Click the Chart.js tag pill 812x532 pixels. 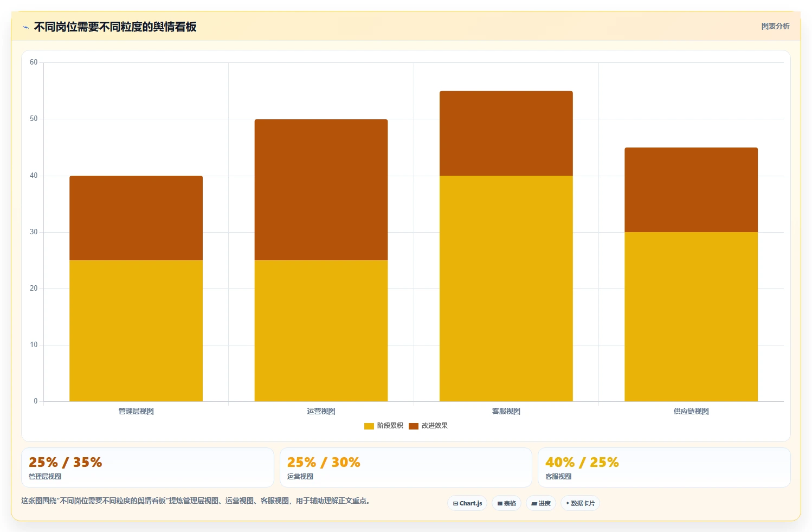[467, 503]
